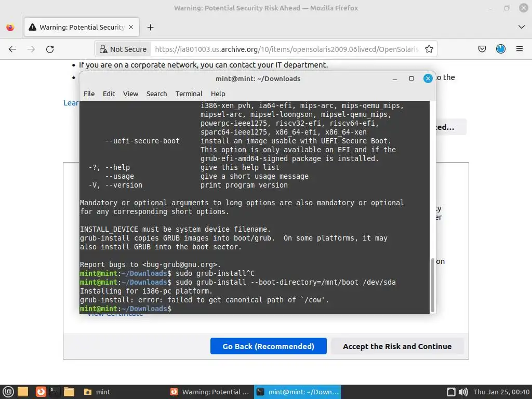This screenshot has height=399, width=532.
Task: Select the Warning: Potential Security tab
Action: click(82, 27)
